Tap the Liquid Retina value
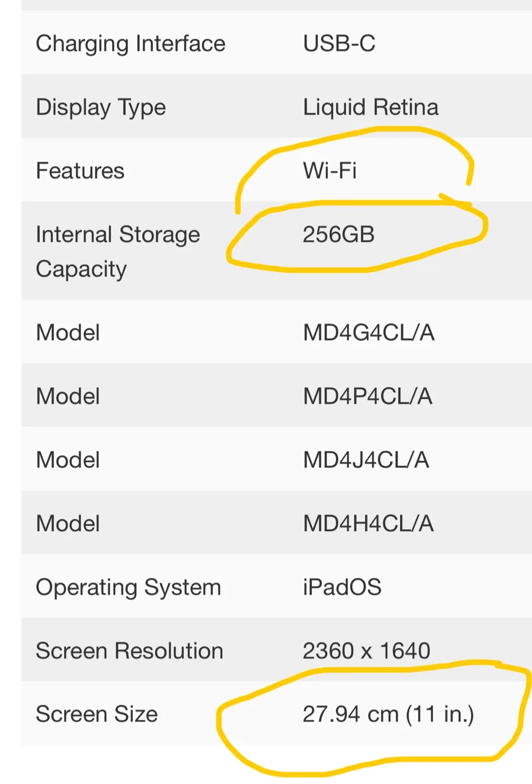This screenshot has width=532, height=784. [370, 107]
